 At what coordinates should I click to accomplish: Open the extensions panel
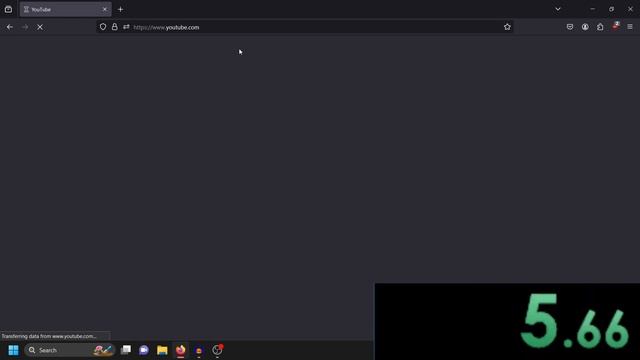click(x=600, y=27)
